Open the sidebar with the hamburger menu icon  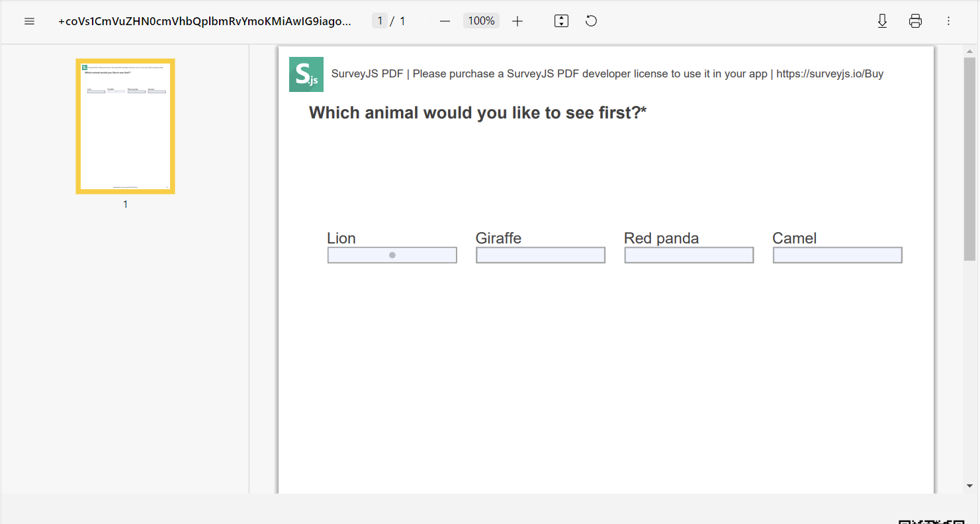tap(29, 21)
